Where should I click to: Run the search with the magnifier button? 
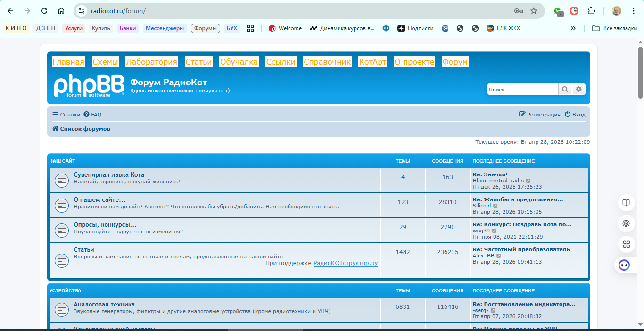click(x=564, y=89)
